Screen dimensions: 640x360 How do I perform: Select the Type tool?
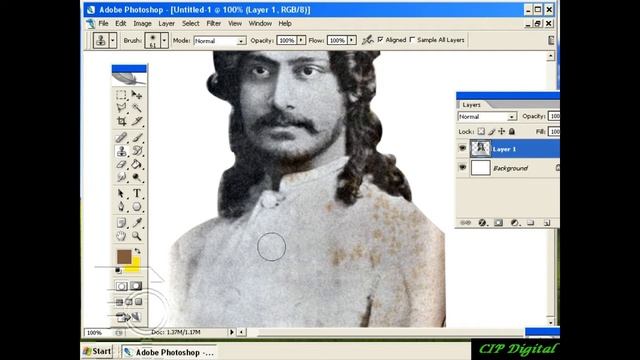coord(137,193)
